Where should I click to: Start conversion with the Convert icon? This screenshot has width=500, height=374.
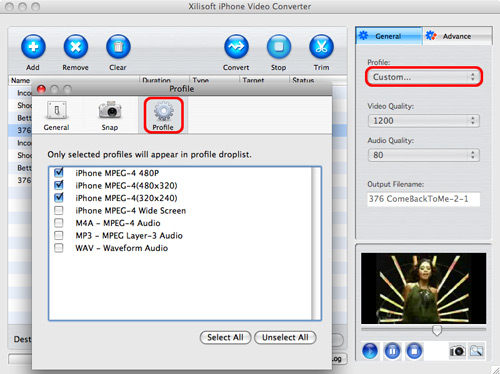(x=236, y=47)
